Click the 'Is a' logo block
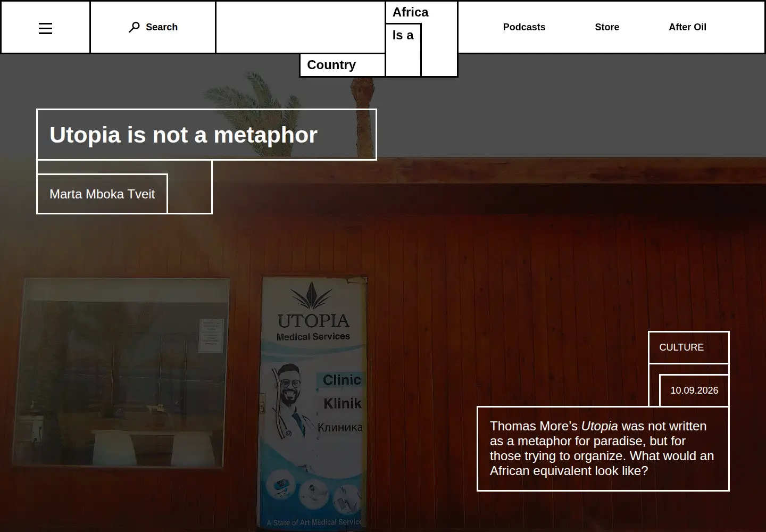This screenshot has height=532, width=766. [x=403, y=50]
